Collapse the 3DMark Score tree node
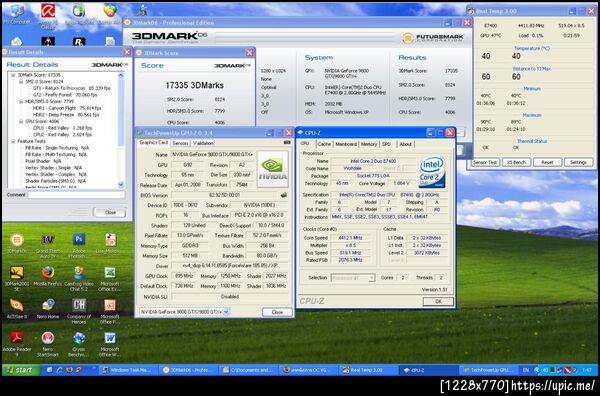Viewport: 600px width, 396px height. point(13,75)
